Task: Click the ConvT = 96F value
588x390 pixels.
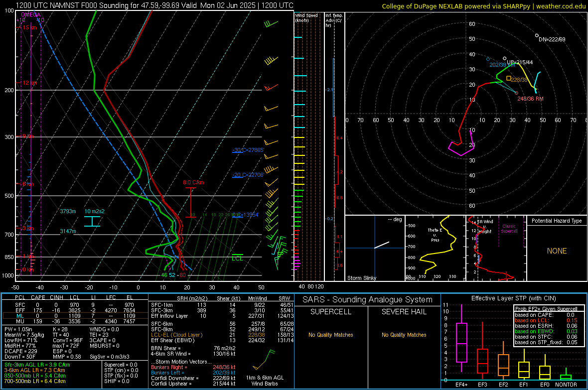Action: 68,340
